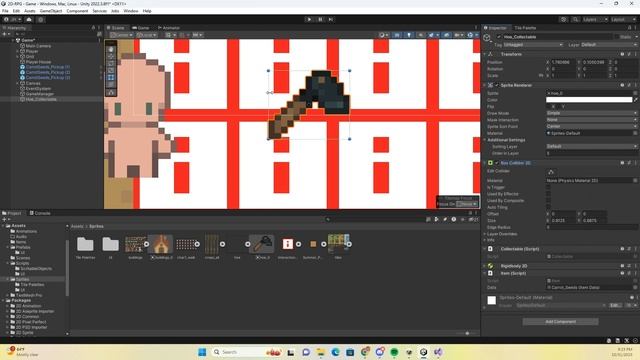The height and width of the screenshot is (360, 640).
Task: Expand the Canvas object in the Hierarchy
Action: coord(18,83)
